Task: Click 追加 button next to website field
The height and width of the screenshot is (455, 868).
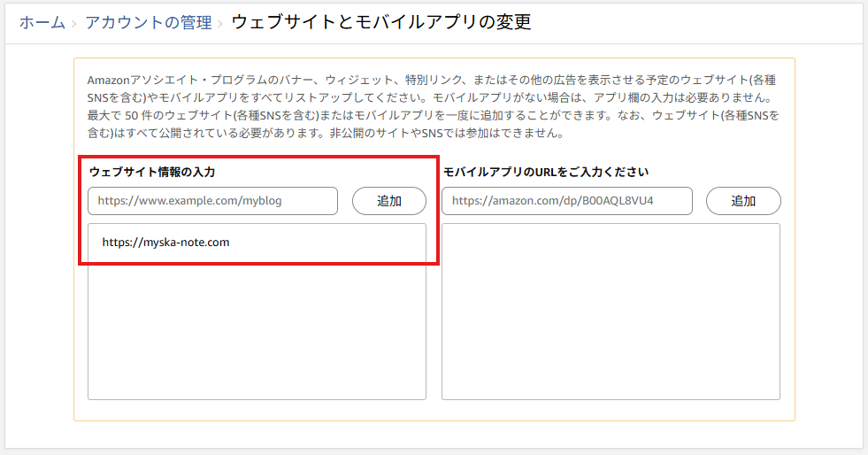Action: (389, 201)
